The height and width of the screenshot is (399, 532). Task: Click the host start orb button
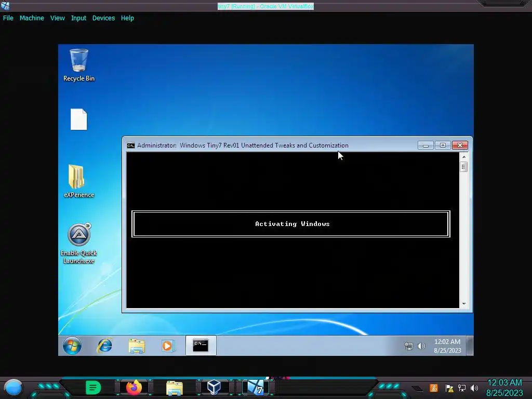14,388
